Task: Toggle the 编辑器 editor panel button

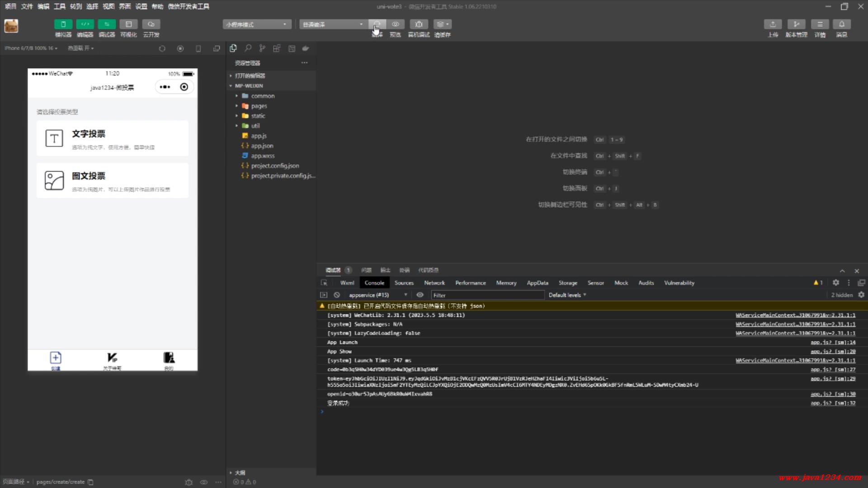Action: coord(85,24)
